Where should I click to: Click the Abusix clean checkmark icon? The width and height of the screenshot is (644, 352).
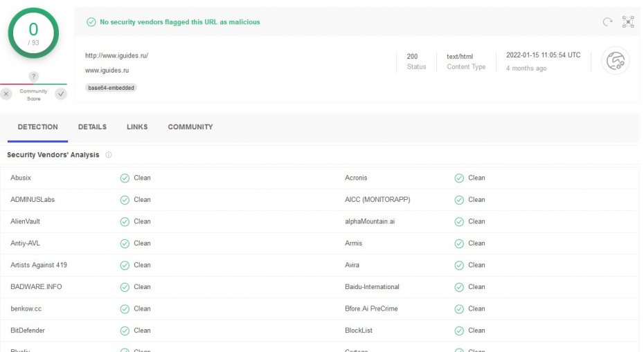125,178
